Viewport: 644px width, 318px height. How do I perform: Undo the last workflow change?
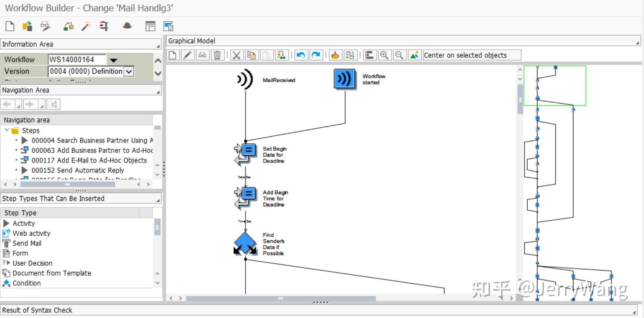coord(301,54)
